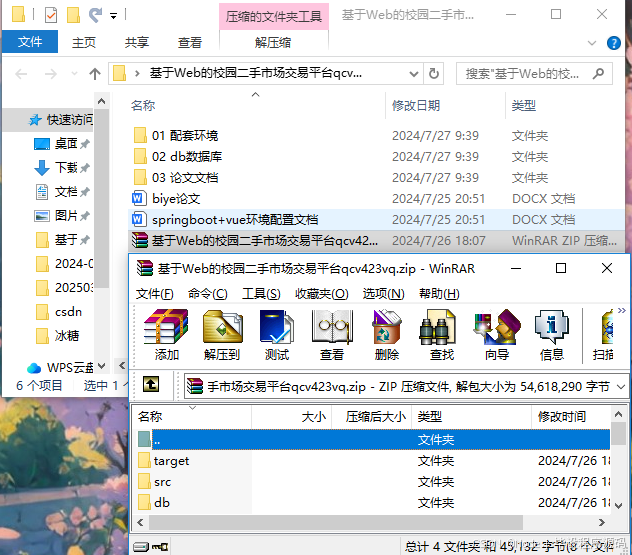Click the Explorer search field
This screenshot has width=632, height=555.
click(x=534, y=74)
